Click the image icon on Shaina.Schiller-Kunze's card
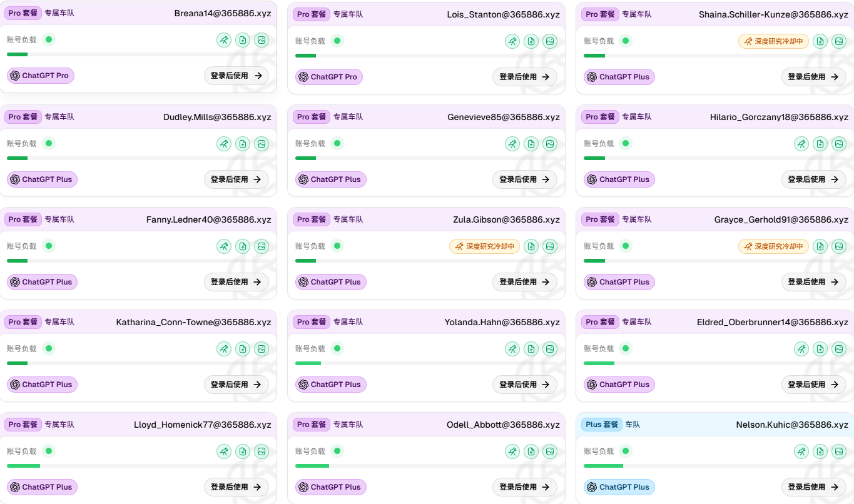 point(839,41)
